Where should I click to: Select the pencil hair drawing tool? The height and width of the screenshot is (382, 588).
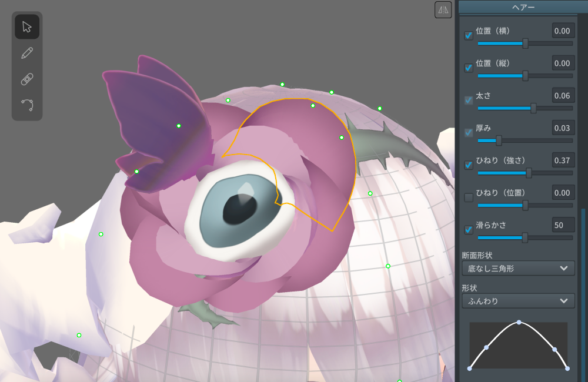27,53
